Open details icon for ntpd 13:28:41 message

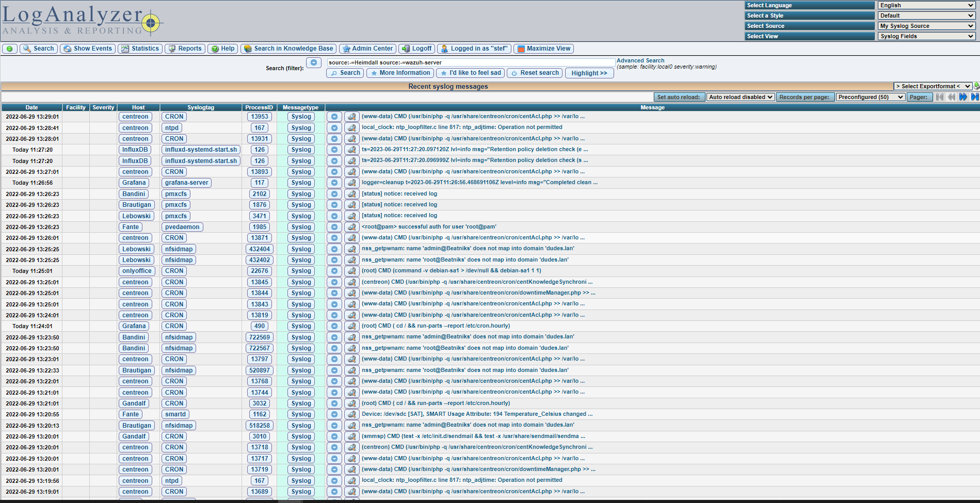351,128
